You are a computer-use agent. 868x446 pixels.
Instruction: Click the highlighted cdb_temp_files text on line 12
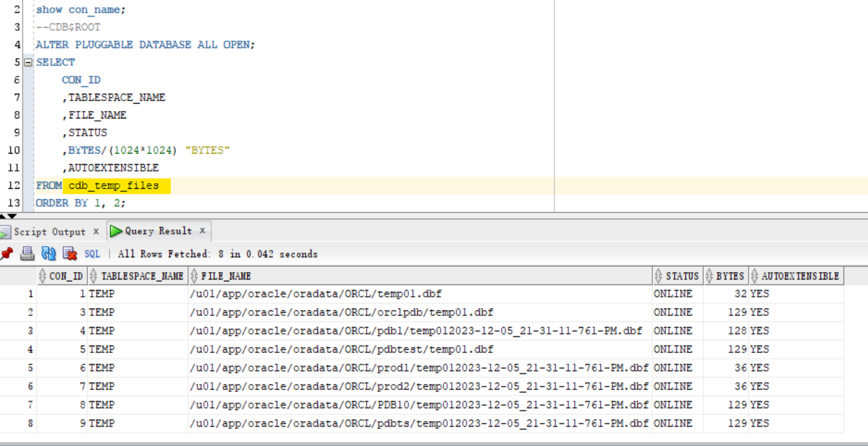click(x=114, y=185)
